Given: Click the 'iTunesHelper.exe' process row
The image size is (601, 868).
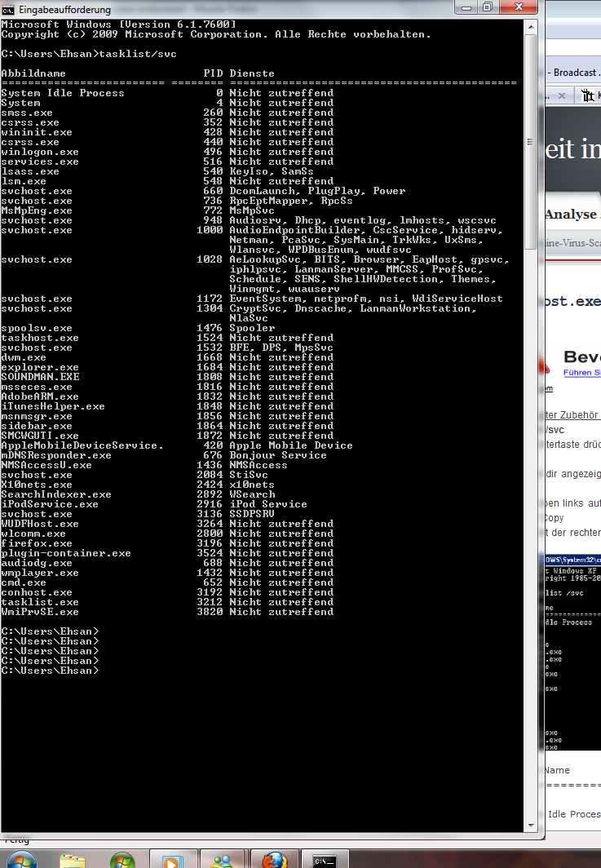Looking at the screenshot, I should pyautogui.click(x=167, y=406).
